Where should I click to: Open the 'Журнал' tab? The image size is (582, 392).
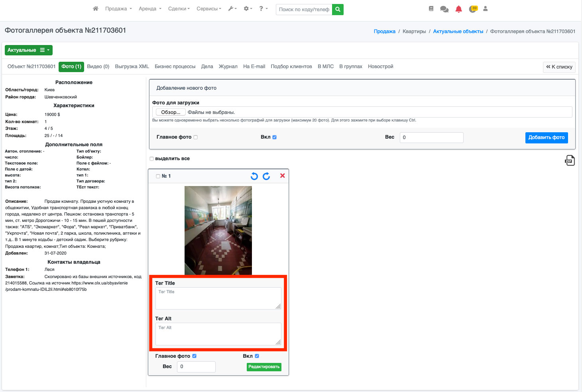(228, 67)
